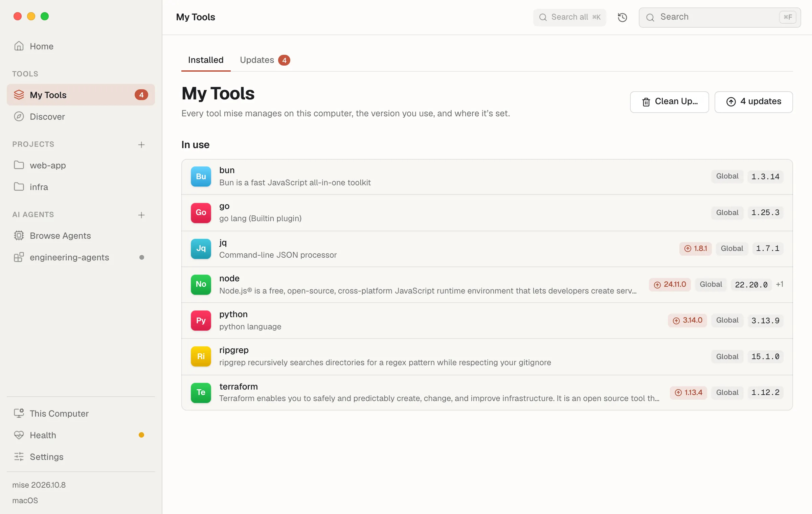Add a new AI agent with plus icon
812x514 pixels.
point(141,215)
